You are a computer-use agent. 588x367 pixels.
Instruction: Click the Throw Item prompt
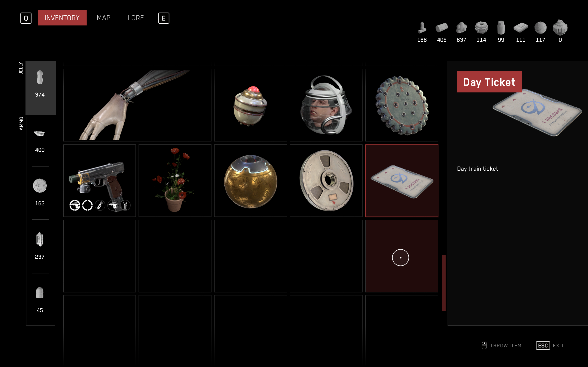coord(501,345)
